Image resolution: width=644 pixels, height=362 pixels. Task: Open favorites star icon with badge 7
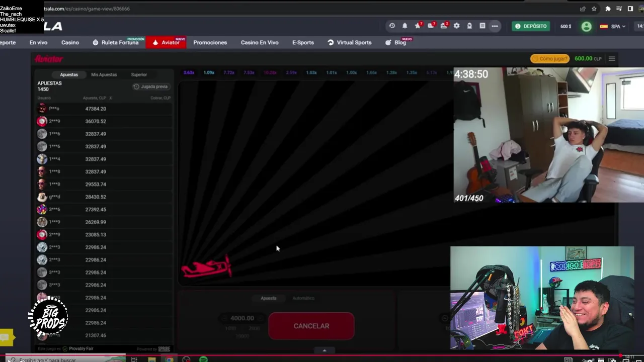(x=418, y=26)
